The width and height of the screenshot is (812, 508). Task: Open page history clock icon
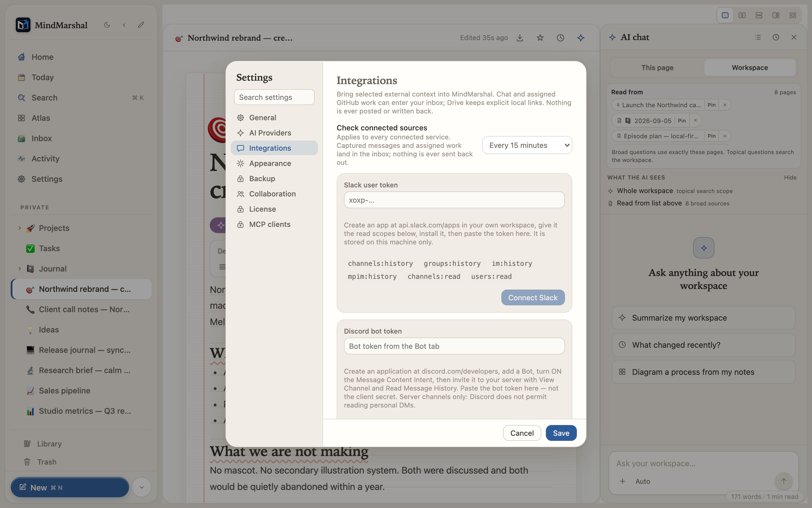(x=560, y=38)
